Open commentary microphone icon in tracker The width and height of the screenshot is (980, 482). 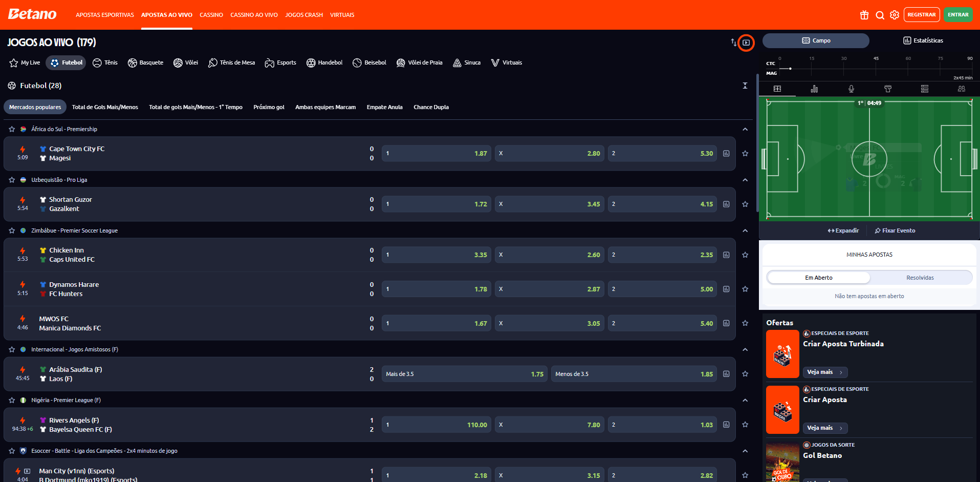pos(851,89)
